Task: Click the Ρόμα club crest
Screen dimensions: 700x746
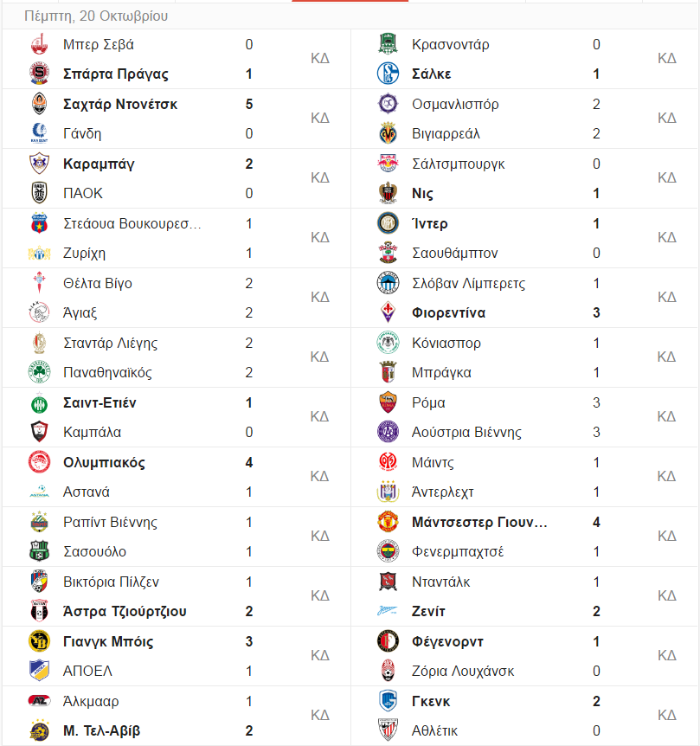Action: [x=388, y=402]
